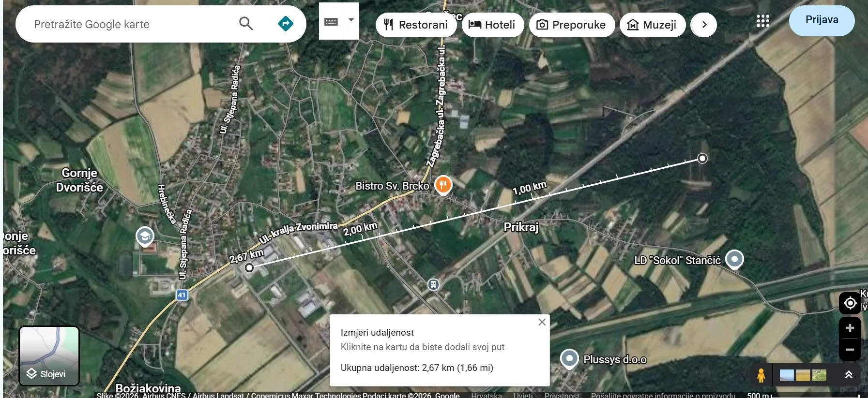
Task: Open the Plussys d.o.o place pin
Action: [x=569, y=359]
